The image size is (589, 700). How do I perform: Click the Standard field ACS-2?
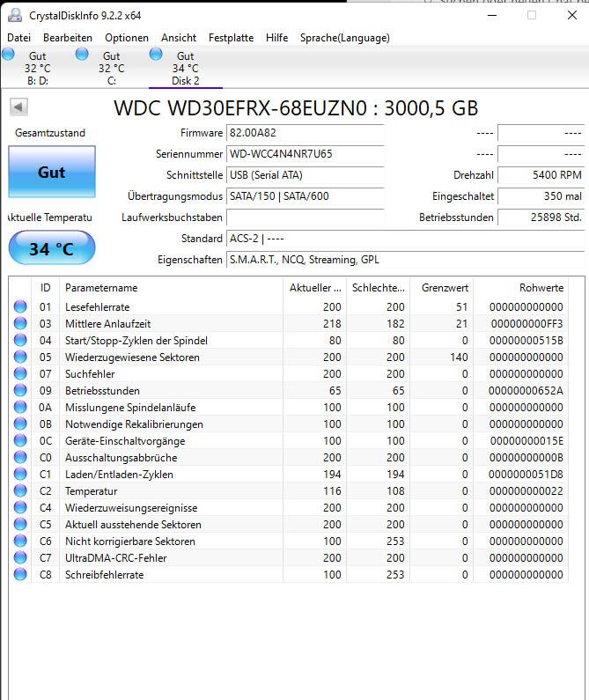tap(406, 239)
